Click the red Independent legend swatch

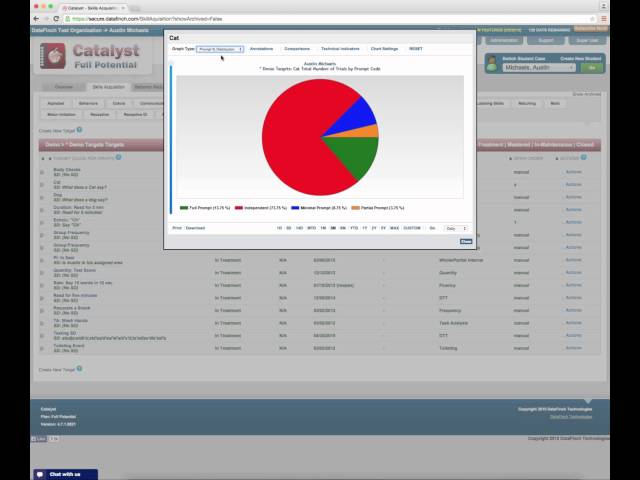tap(239, 208)
